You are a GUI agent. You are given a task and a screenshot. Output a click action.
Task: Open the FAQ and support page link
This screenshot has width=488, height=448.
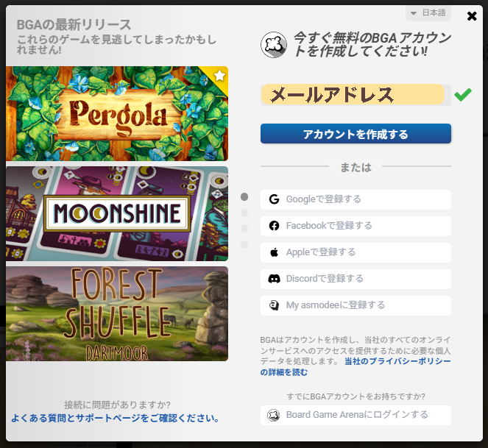[116, 418]
